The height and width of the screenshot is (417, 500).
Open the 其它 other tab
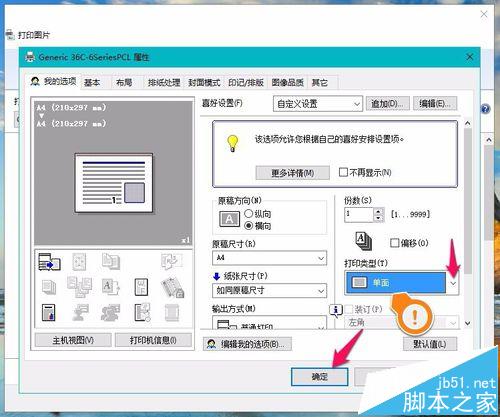pos(320,82)
